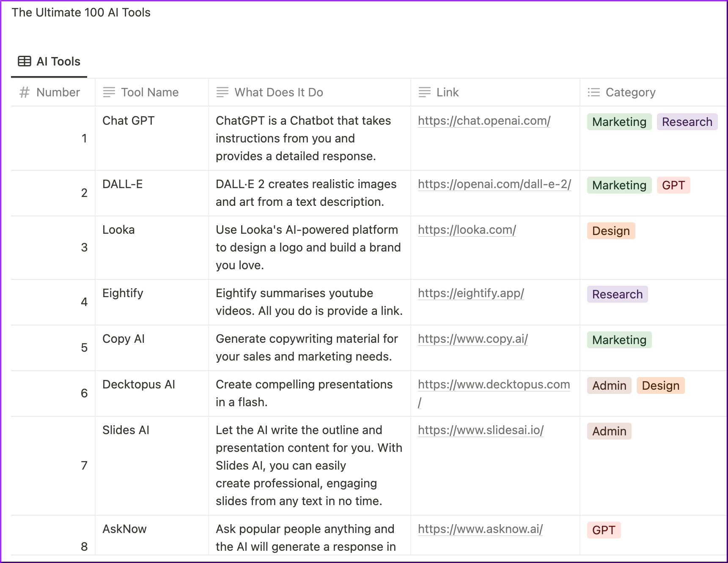Image resolution: width=728 pixels, height=563 pixels.
Task: Open the www.copy.ai link
Action: point(473,339)
